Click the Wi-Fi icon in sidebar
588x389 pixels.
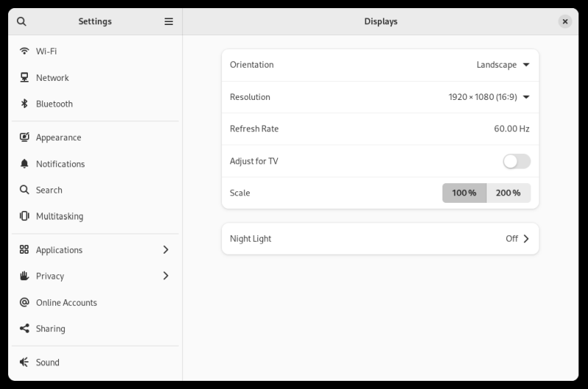pyautogui.click(x=24, y=51)
